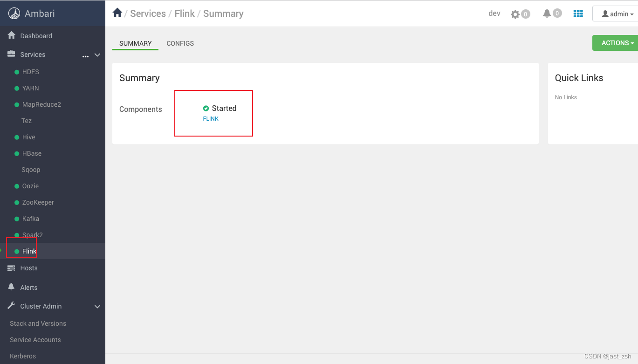Screen dimensions: 638x364
Task: Click the Flink breadcrumb link
Action: (x=185, y=14)
